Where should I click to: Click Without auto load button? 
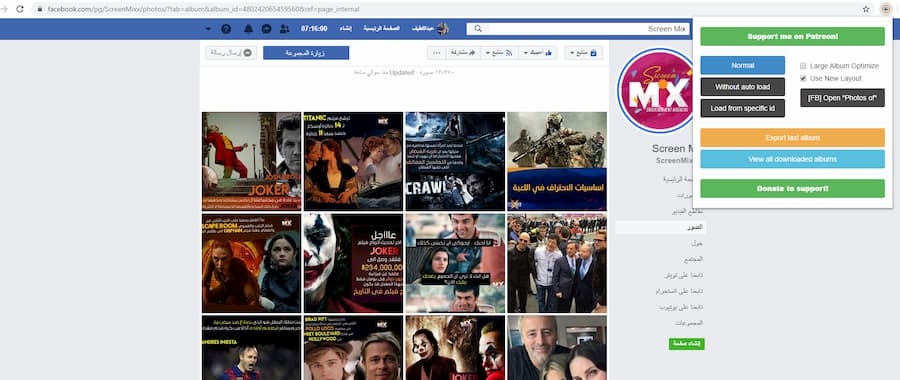742,87
